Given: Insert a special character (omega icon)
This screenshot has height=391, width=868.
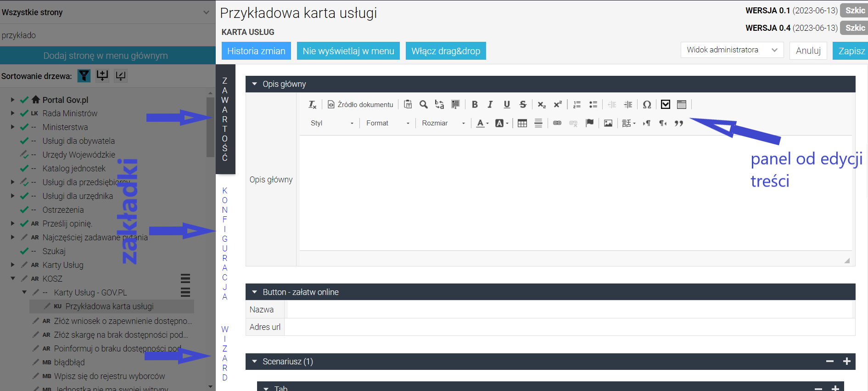Looking at the screenshot, I should (647, 105).
